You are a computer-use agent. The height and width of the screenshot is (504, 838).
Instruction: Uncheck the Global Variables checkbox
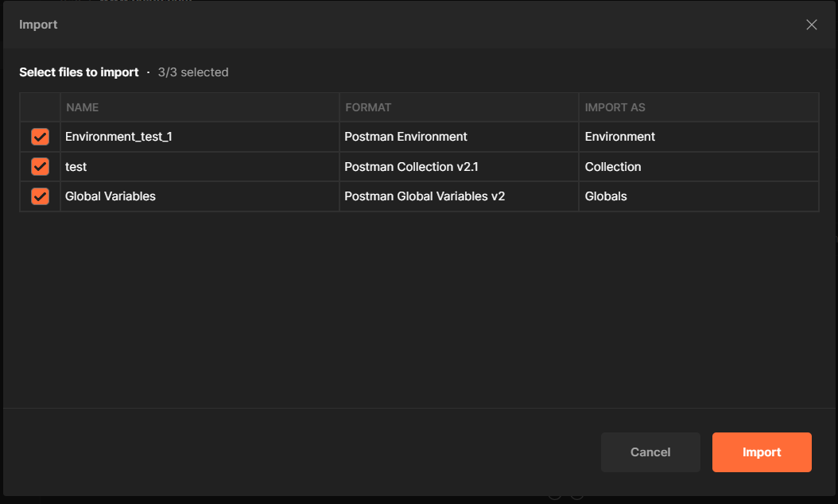tap(40, 196)
